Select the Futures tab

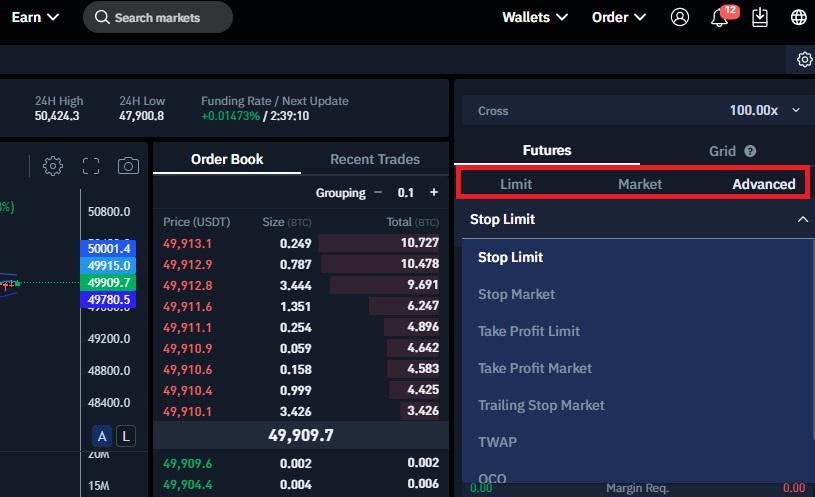tap(547, 150)
